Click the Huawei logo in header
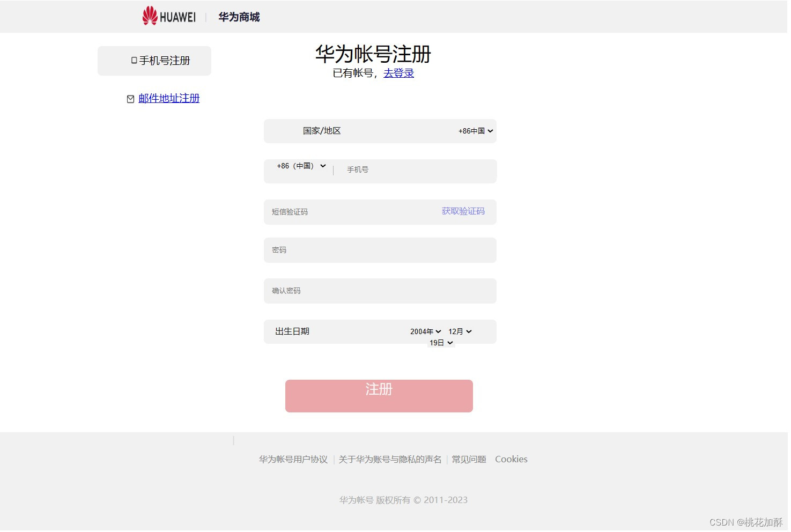The width and height of the screenshot is (791, 532). 169,16
